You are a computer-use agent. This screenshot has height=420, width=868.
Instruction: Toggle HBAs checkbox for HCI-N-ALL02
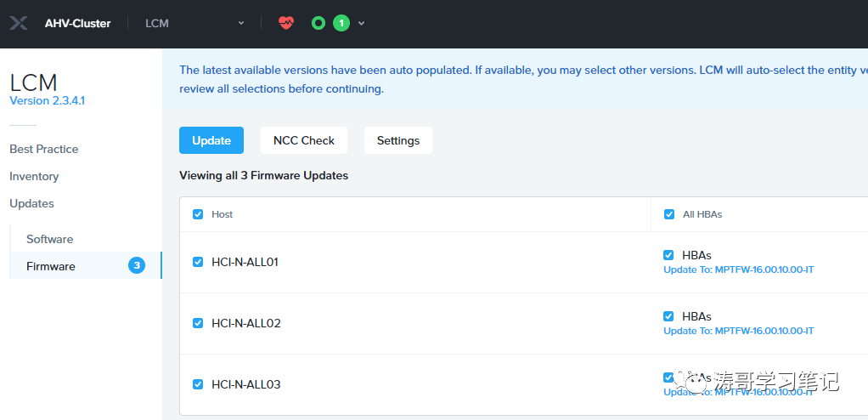click(668, 315)
